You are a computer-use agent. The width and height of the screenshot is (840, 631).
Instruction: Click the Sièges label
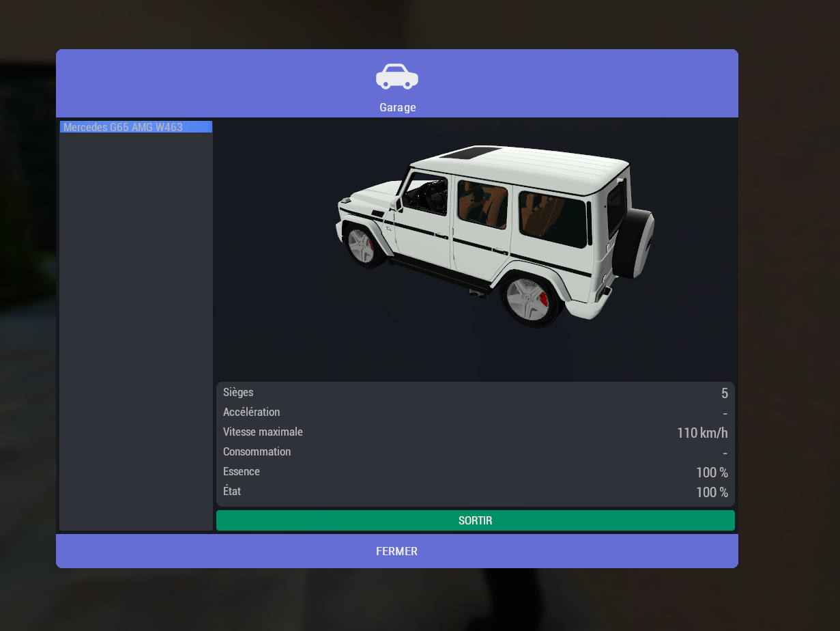coord(238,393)
